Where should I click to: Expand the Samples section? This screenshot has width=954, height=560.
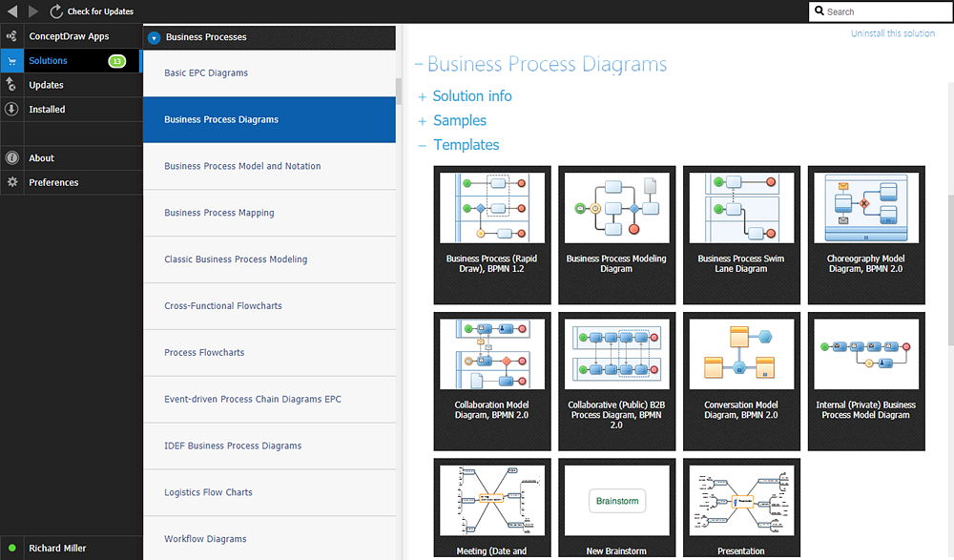422,121
